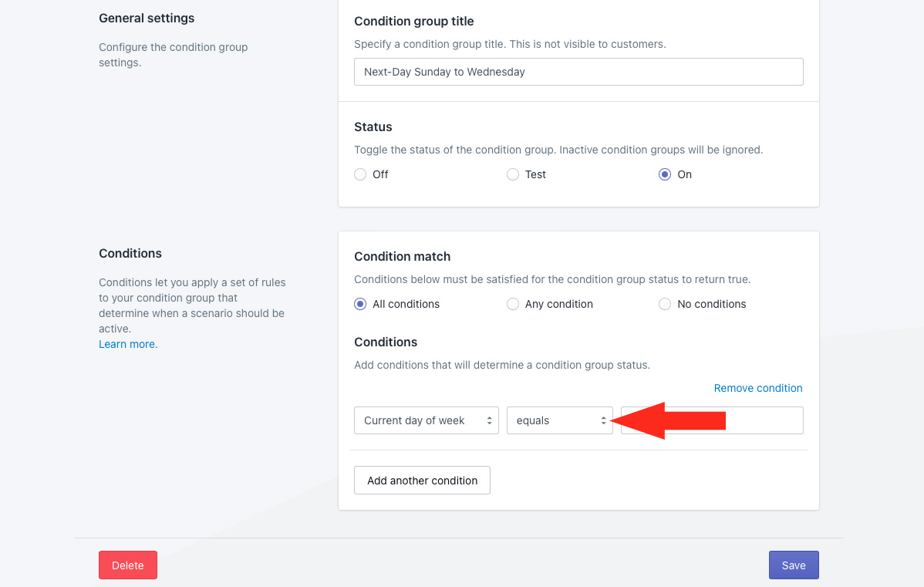Save the condition group
The image size is (924, 587).
coord(793,565)
